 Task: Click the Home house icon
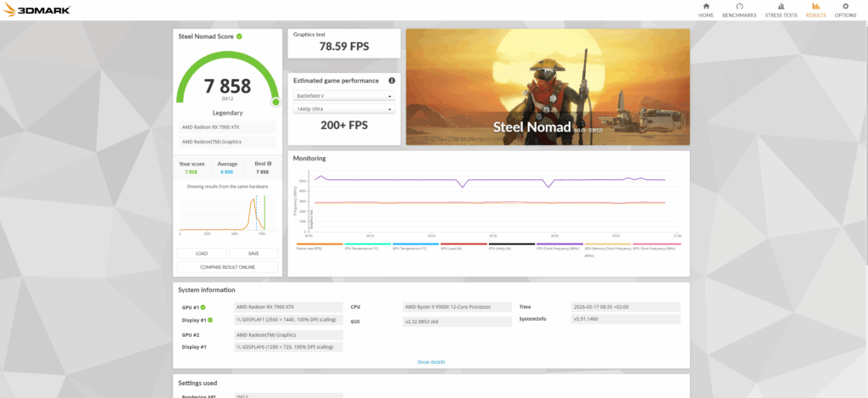706,6
